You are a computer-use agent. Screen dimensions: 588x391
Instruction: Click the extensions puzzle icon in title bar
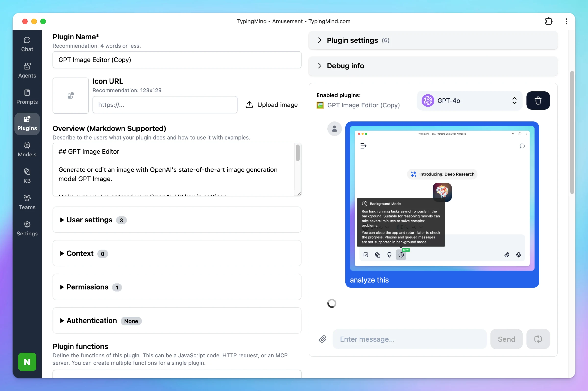548,21
